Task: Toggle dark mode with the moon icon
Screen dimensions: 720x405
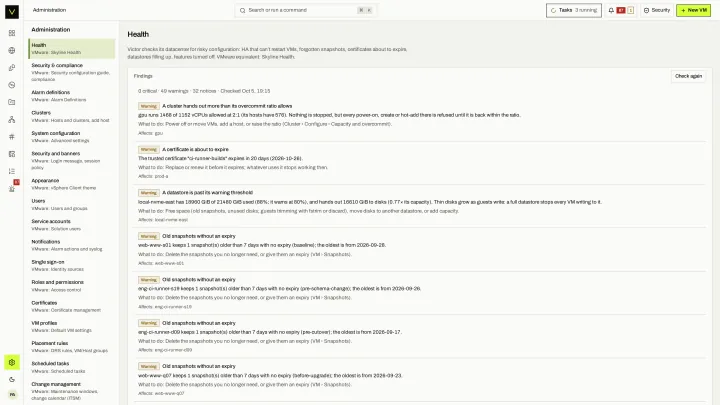Action: pos(12,379)
